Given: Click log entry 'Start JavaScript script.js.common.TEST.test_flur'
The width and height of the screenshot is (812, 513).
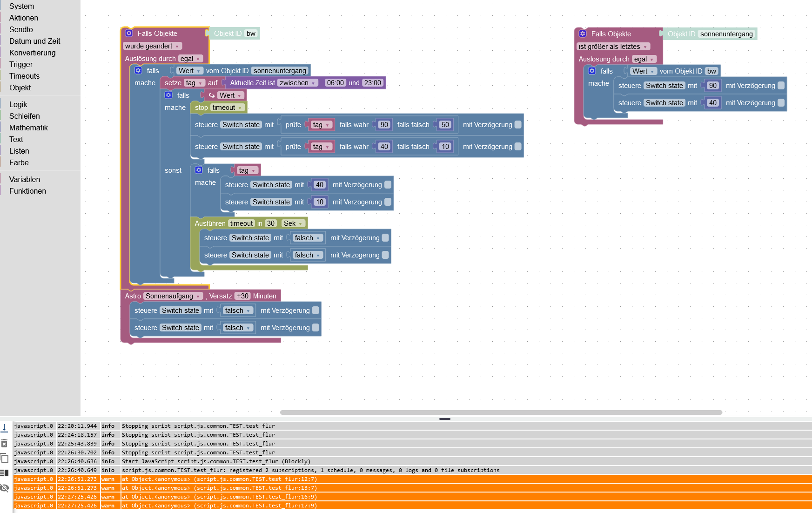Looking at the screenshot, I should coord(412,461).
